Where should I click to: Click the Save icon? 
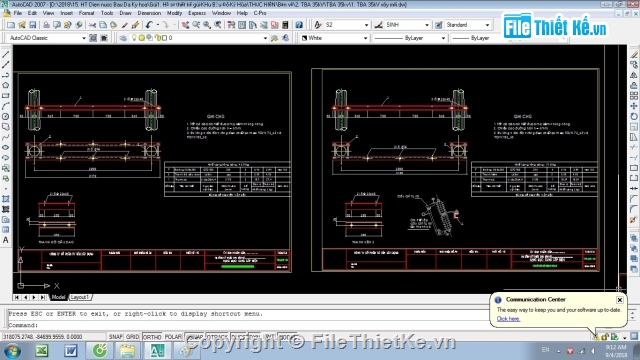point(33,25)
